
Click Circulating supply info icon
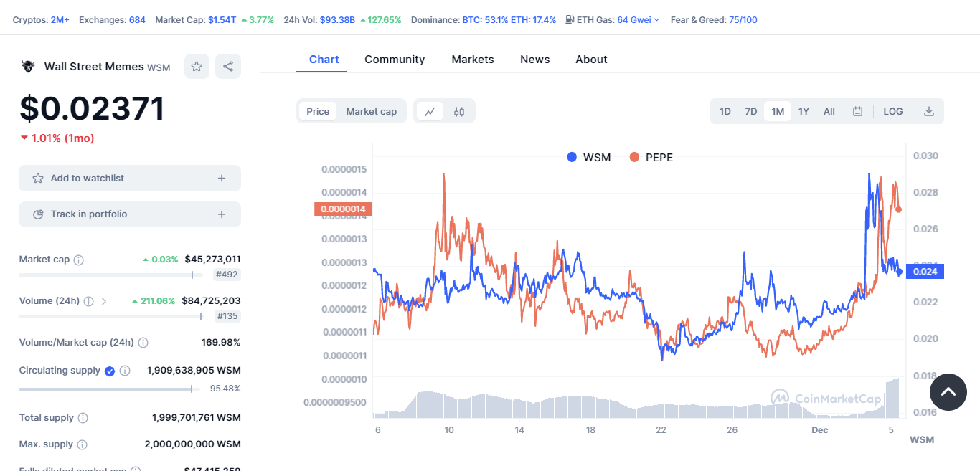125,371
